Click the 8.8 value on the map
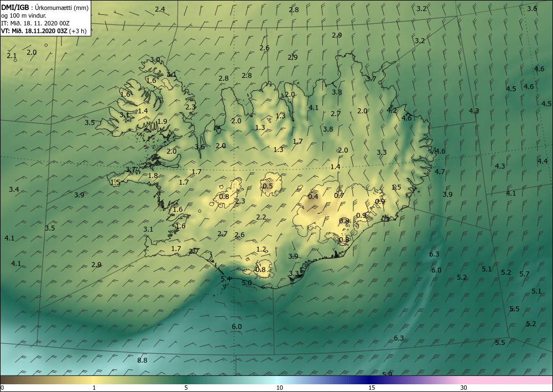 (142, 360)
